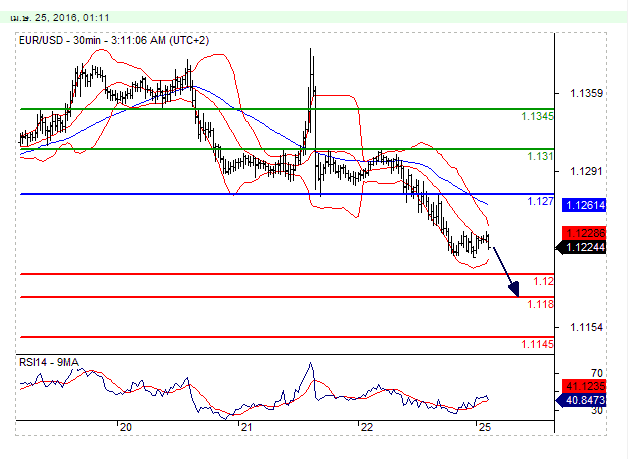Click the RSI14 - 9MA indicator label

point(49,362)
